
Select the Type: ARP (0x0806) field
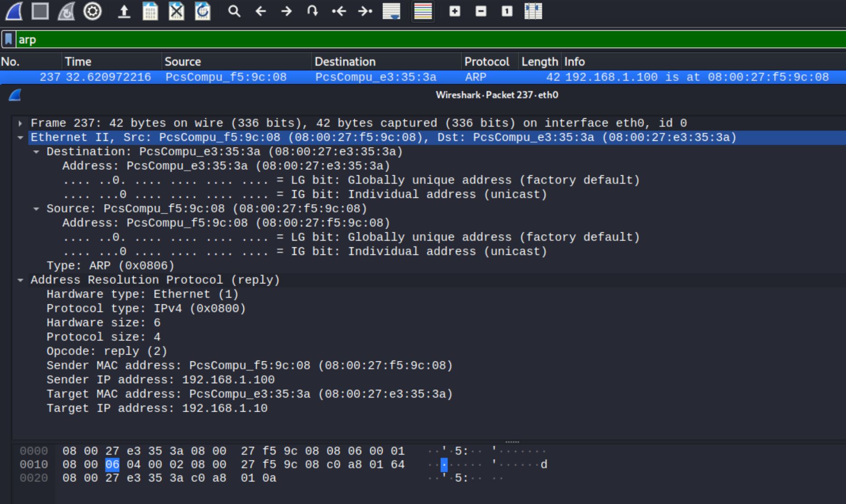(x=110, y=266)
